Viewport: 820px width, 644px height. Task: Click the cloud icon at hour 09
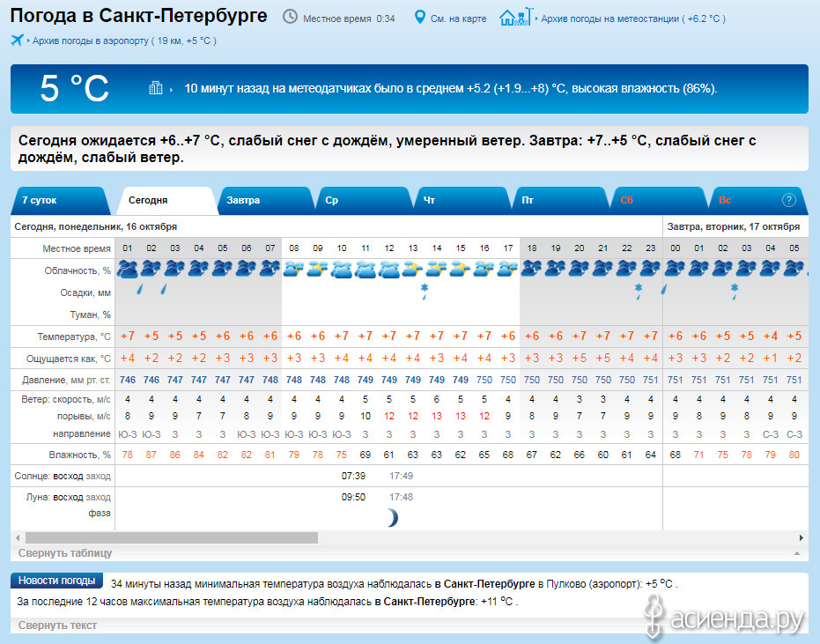click(x=317, y=269)
